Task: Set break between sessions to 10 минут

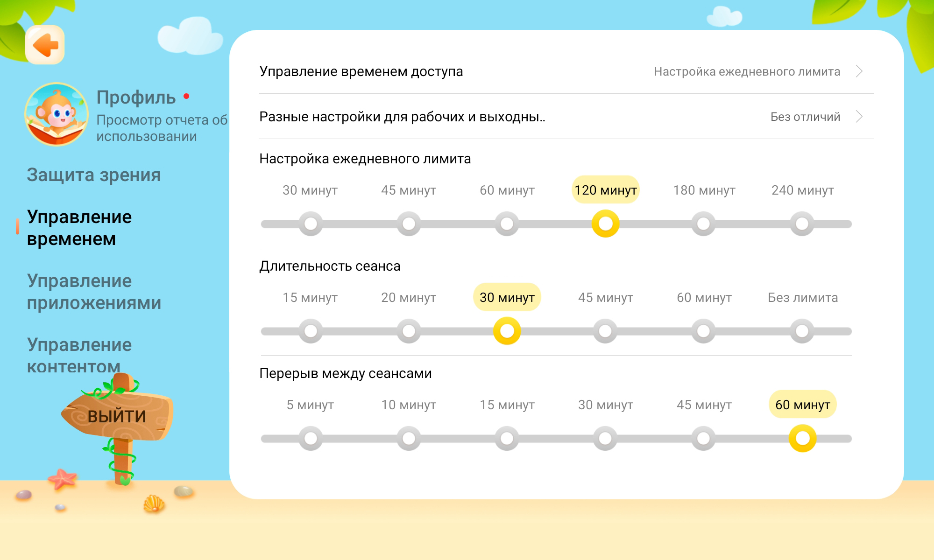Action: coord(409,405)
